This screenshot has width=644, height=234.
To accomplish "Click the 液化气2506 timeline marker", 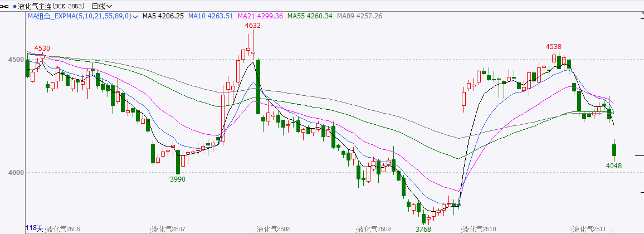I will click(63, 229).
